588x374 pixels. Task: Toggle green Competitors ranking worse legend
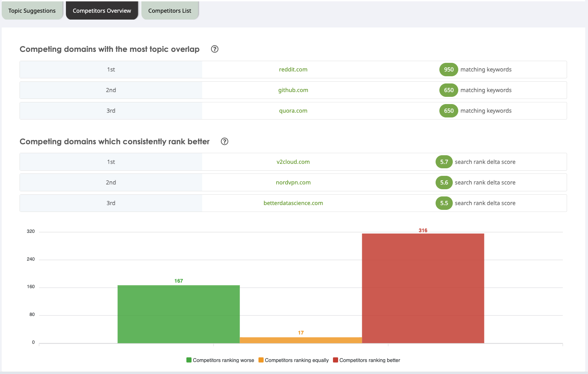[220, 360]
